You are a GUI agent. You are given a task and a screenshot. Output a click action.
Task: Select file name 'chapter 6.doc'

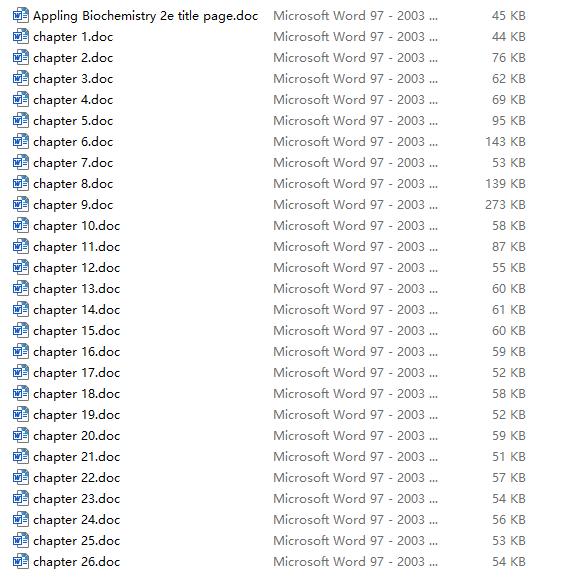coord(73,142)
